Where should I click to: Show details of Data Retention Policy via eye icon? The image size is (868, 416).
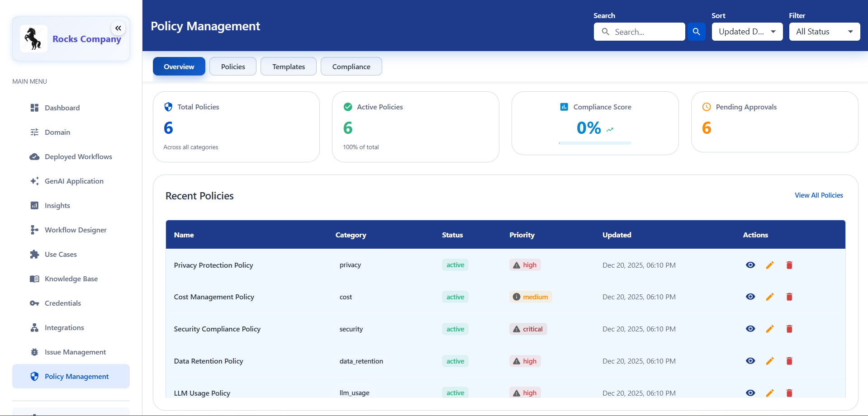coord(750,361)
